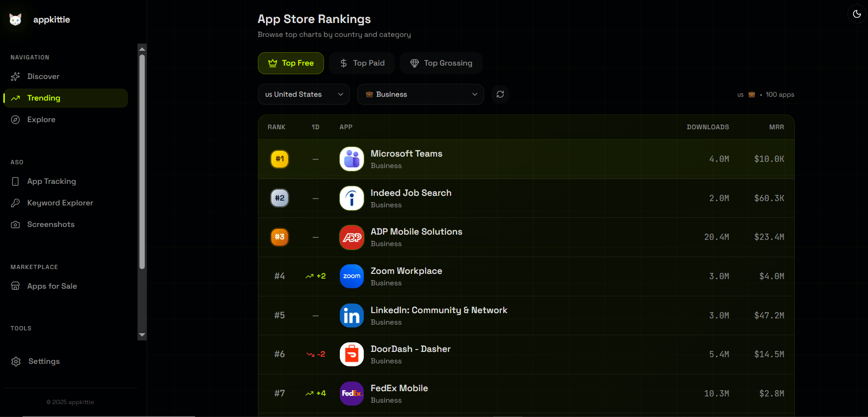Click the Screenshots camera icon
The height and width of the screenshot is (417, 868).
click(15, 225)
